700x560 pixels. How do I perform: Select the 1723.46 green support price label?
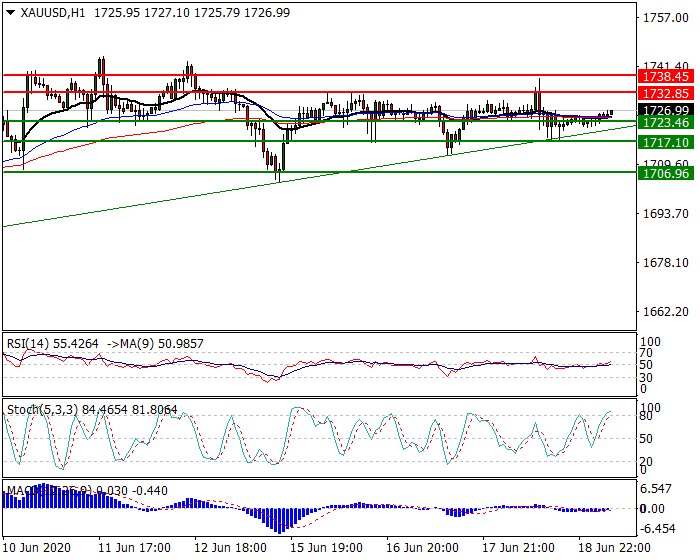[666, 122]
